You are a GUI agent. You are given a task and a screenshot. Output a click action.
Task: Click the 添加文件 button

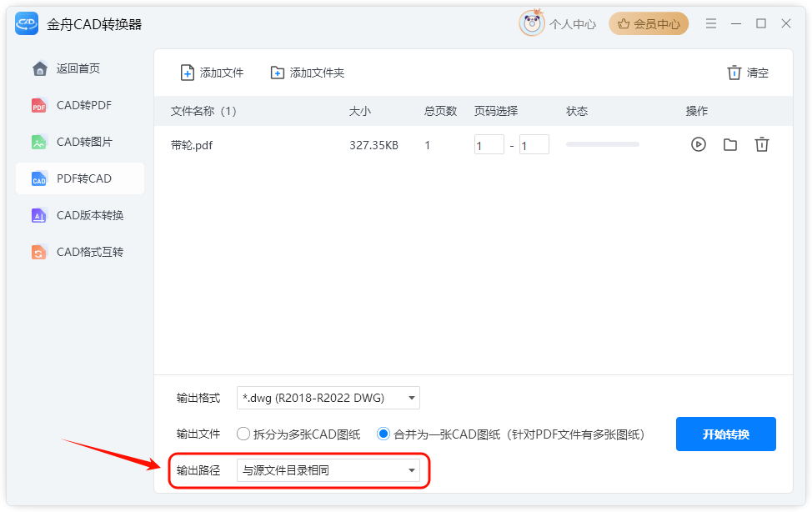pyautogui.click(x=212, y=73)
